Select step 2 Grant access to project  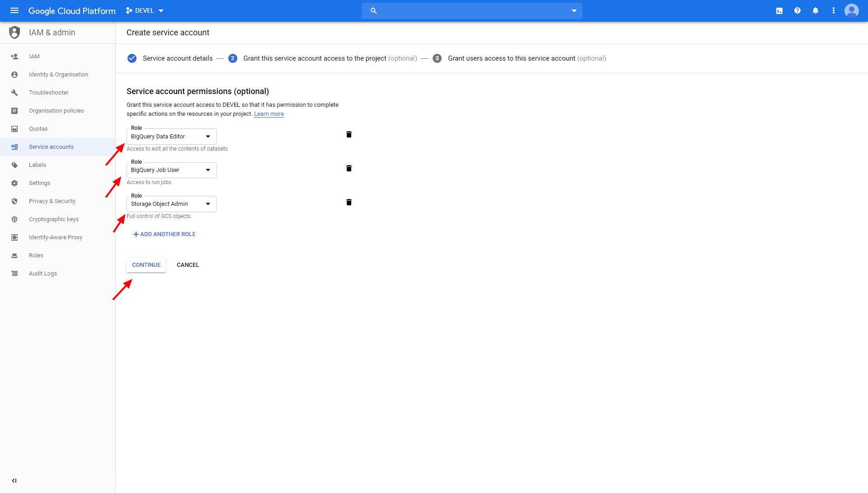(x=322, y=58)
